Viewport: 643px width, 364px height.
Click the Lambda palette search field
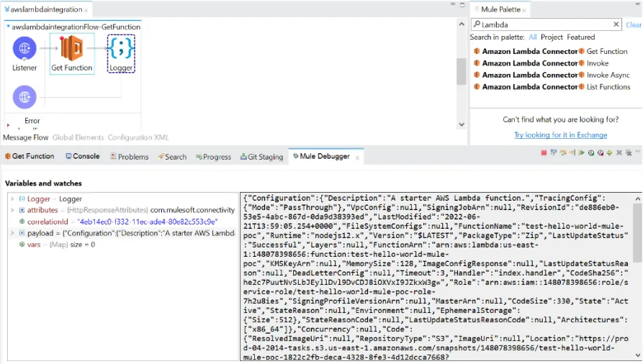tap(545, 24)
